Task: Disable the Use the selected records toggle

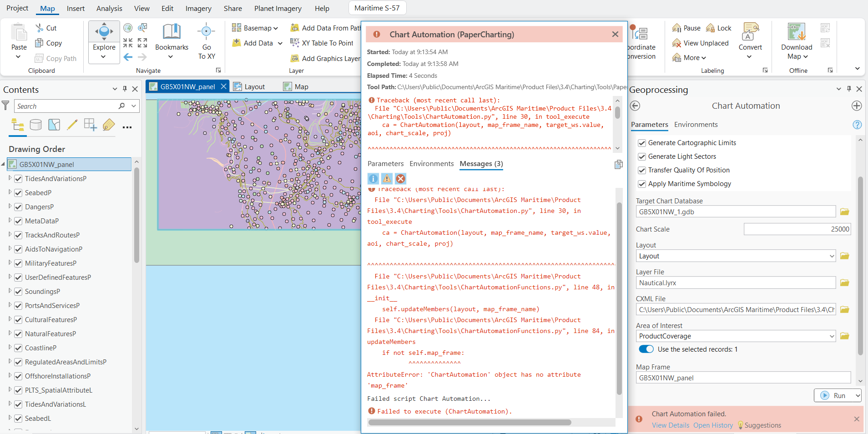Action: pos(646,349)
